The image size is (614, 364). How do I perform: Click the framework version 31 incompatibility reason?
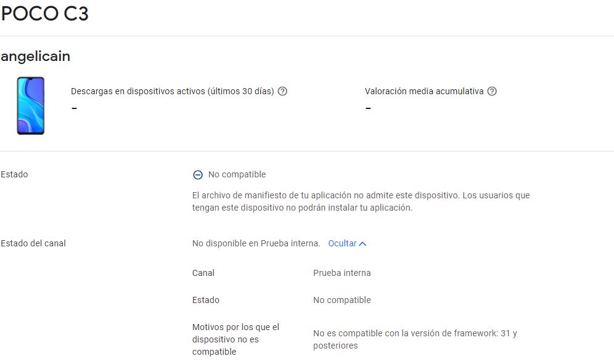coord(414,339)
